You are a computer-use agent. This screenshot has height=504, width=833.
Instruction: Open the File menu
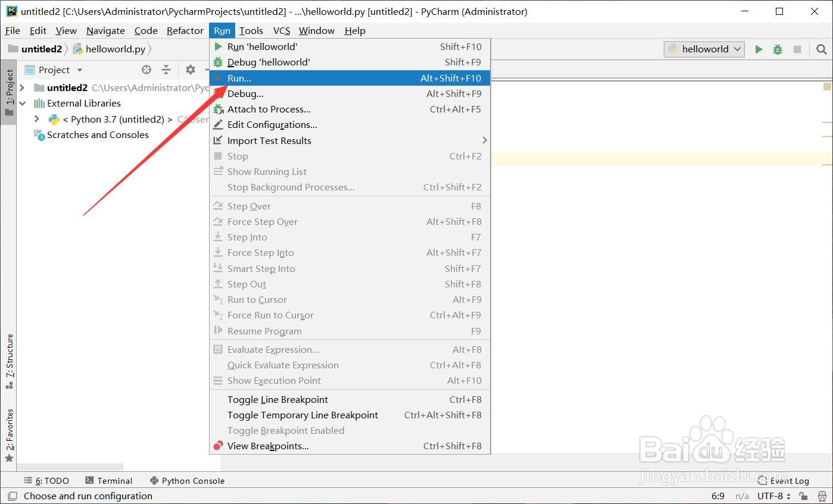(13, 30)
